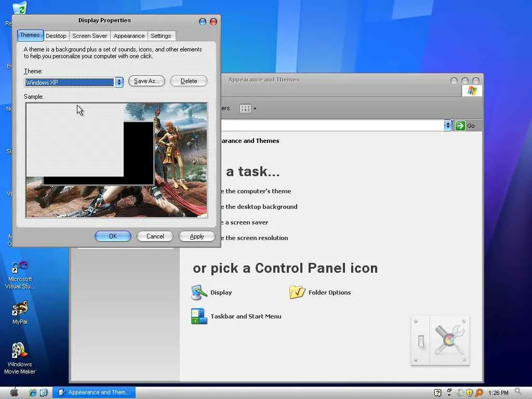Click the orange magnifier tray icon
532x399 pixels.
pyautogui.click(x=479, y=393)
